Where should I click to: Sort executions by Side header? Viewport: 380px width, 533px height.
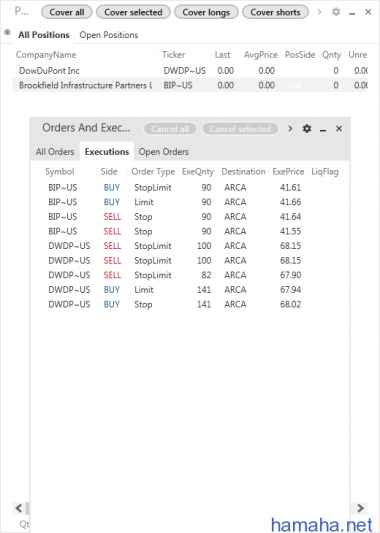point(109,171)
